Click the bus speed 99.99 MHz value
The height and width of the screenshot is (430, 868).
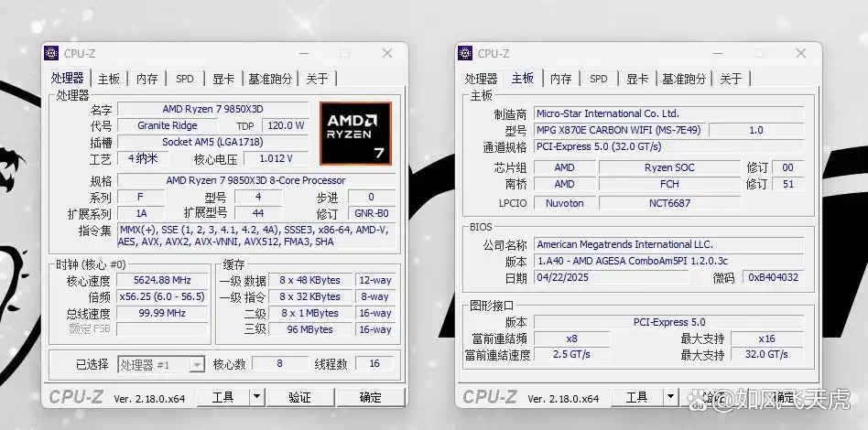[162, 313]
